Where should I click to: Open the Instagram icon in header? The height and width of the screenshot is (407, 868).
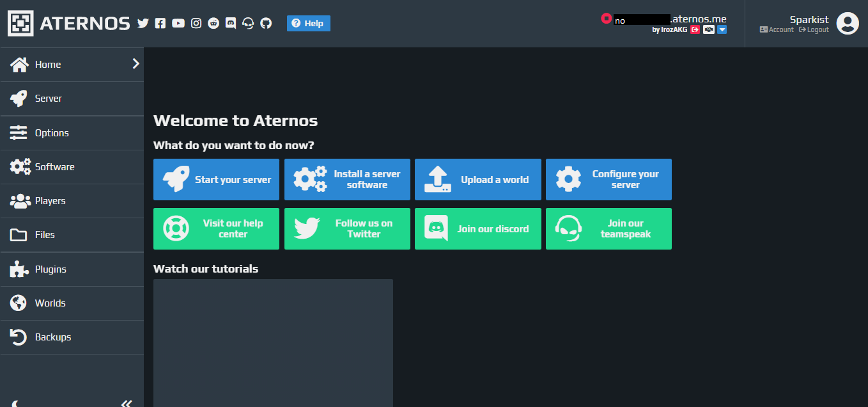196,23
